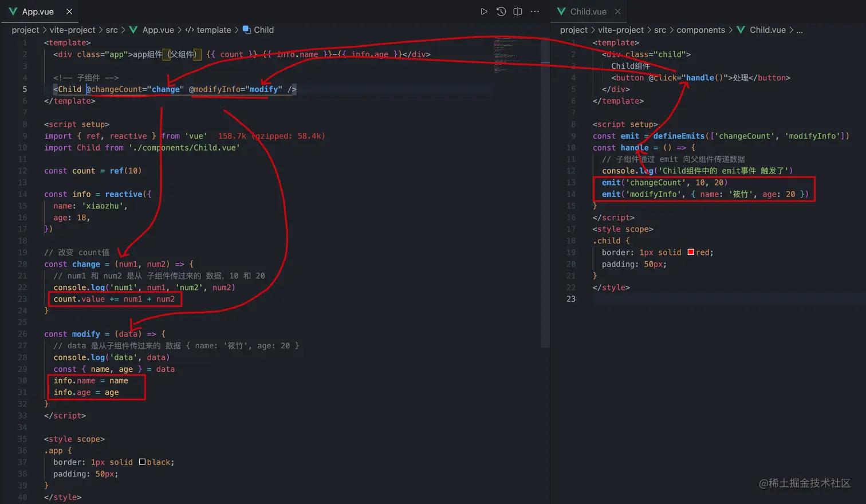Select 'src' in left breadcrumb

[112, 30]
